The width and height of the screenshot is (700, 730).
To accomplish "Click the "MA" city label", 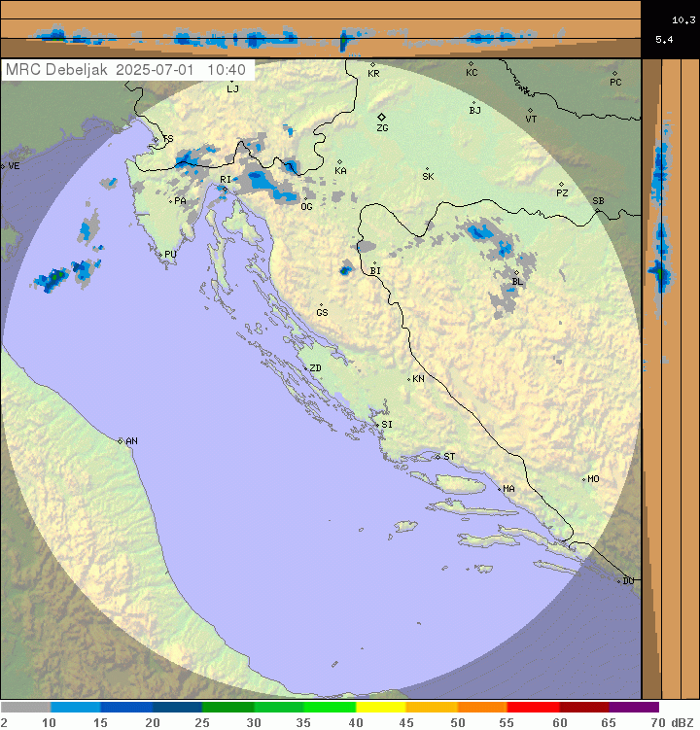I will [x=509, y=489].
